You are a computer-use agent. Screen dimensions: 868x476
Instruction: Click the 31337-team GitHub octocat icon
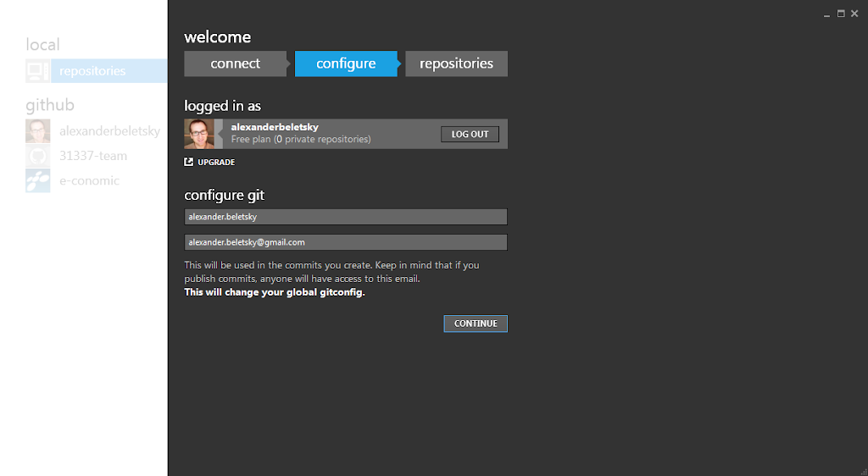click(37, 156)
